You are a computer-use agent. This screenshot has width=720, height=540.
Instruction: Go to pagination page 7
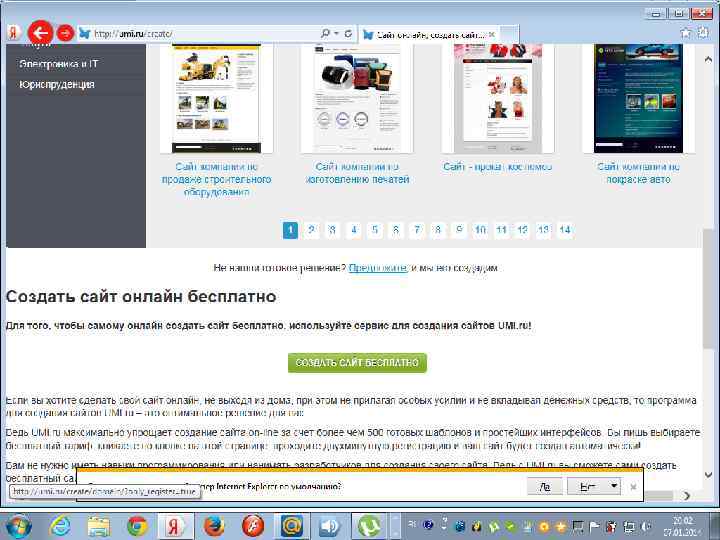pos(417,230)
